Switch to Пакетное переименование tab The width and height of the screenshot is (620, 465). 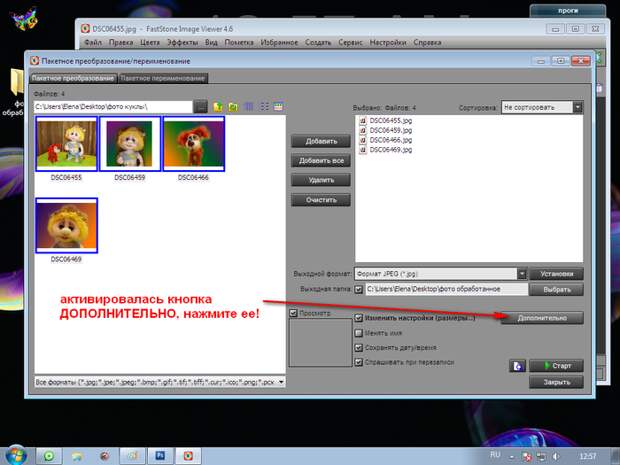coord(163,78)
